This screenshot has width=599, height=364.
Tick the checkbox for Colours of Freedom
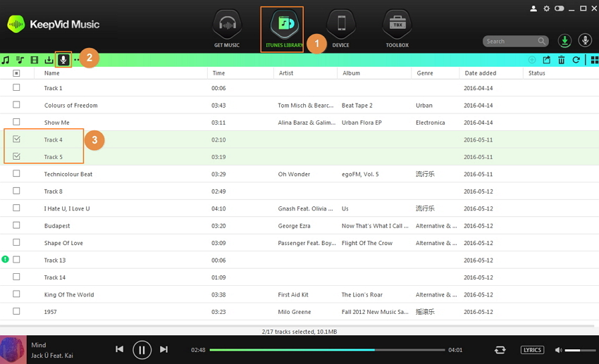16,105
